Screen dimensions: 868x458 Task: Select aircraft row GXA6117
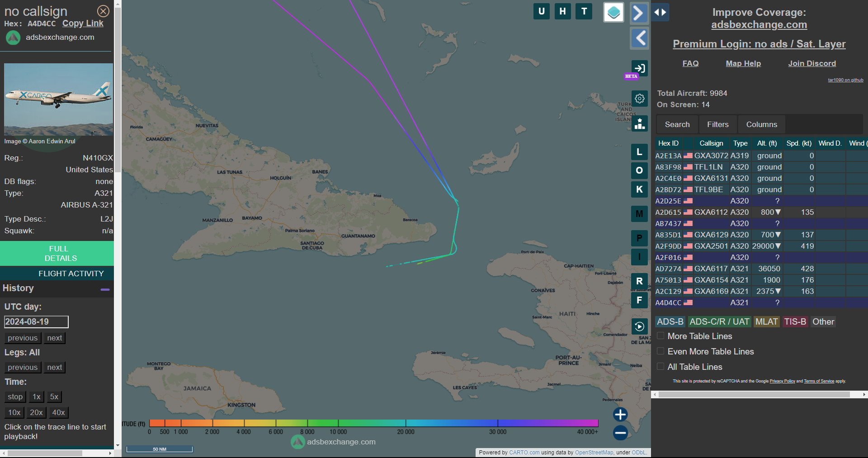[x=761, y=269]
